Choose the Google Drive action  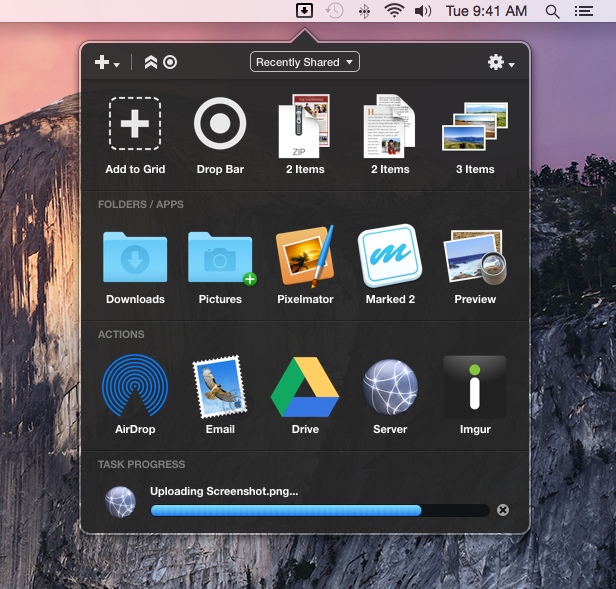pyautogui.click(x=305, y=387)
